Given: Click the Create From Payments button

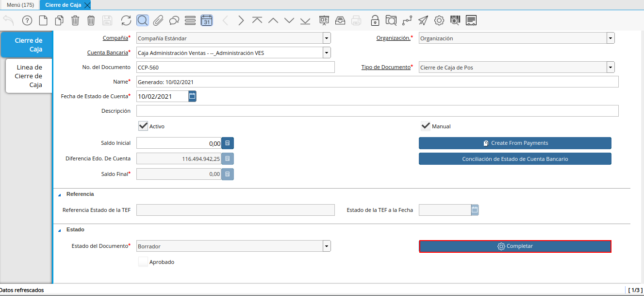Looking at the screenshot, I should (515, 143).
